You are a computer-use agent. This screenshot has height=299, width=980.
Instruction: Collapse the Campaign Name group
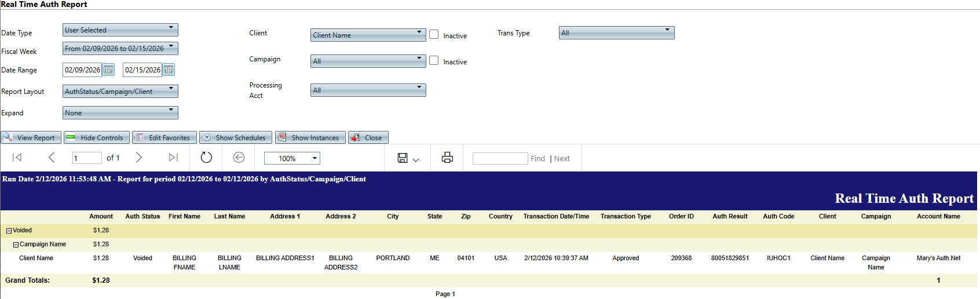[x=16, y=245]
